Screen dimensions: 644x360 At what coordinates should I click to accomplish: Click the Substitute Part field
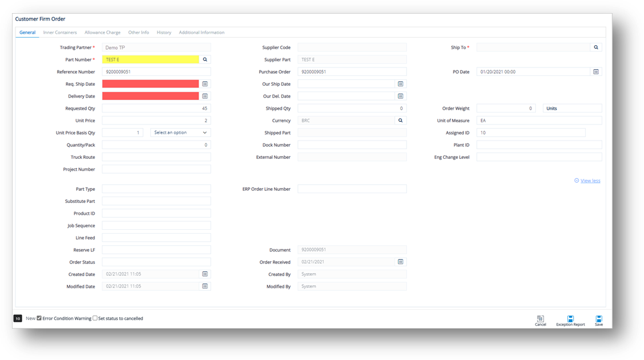157,201
